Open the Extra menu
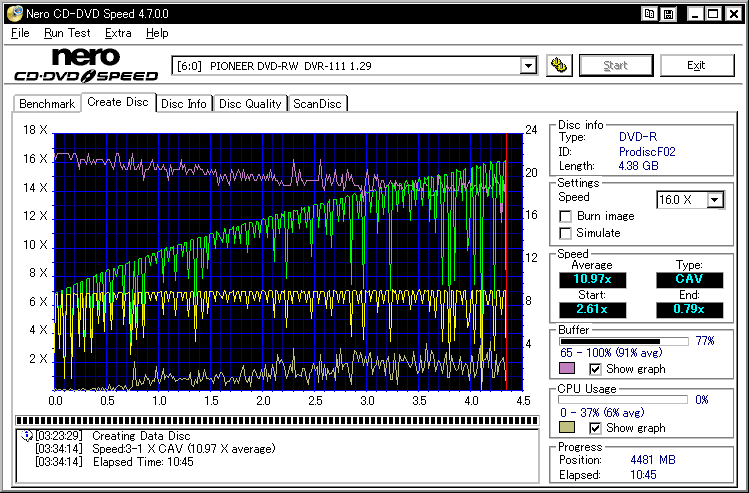The image size is (749, 493). tap(118, 33)
